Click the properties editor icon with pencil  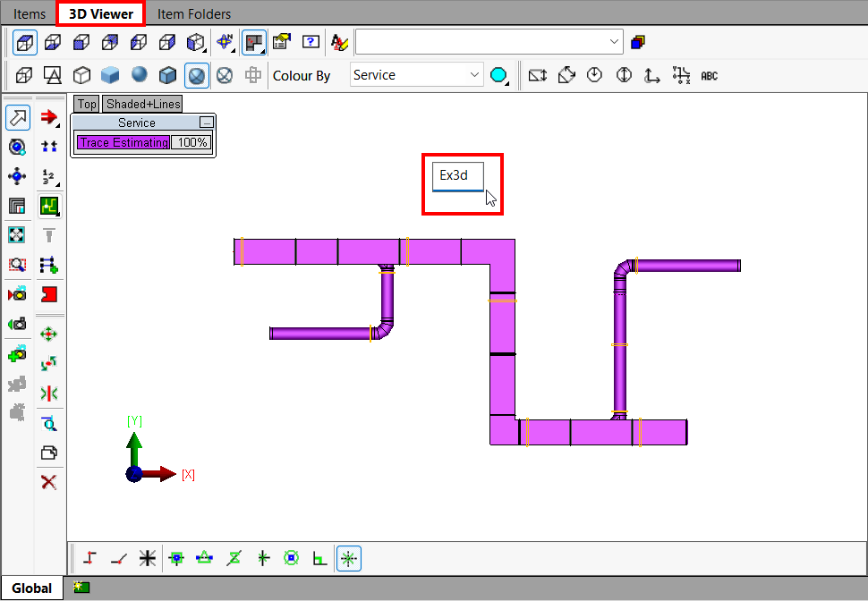(x=281, y=42)
